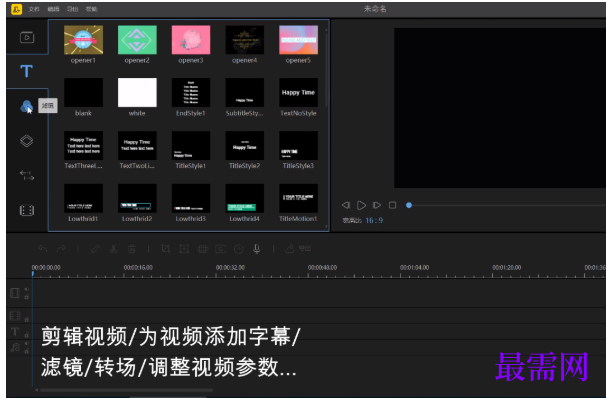Select the SubtitleSty... template
Screen dimensions: 607x398
pos(245,93)
